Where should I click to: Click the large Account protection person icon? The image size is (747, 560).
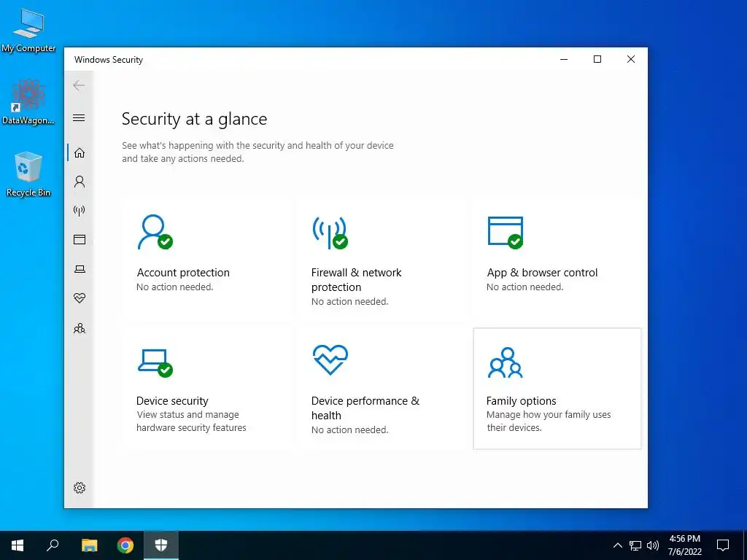pos(155,232)
